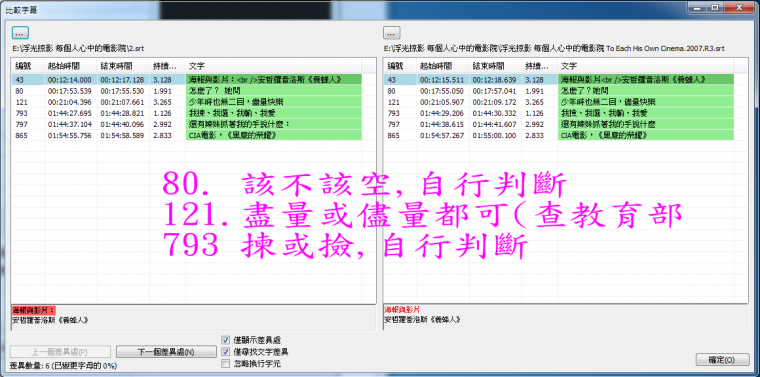Click the 差異數量: 6 status text
This screenshot has height=377, width=760.
[63, 365]
